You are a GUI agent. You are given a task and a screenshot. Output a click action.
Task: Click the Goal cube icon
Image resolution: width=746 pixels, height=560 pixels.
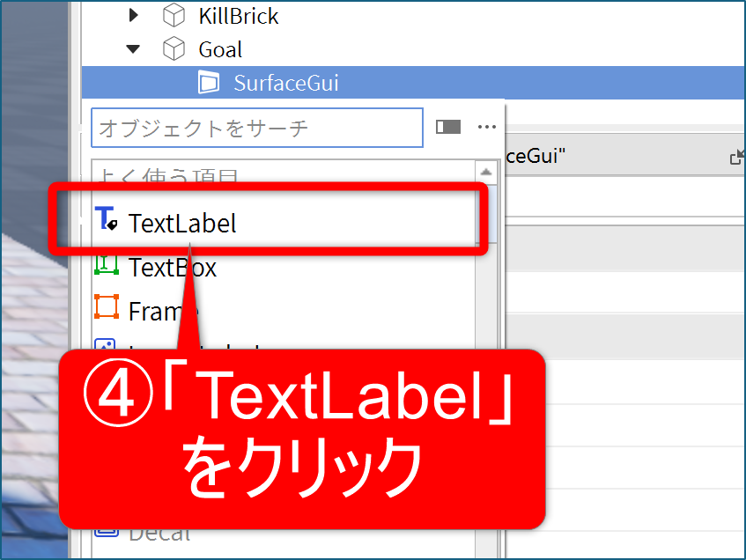click(174, 49)
